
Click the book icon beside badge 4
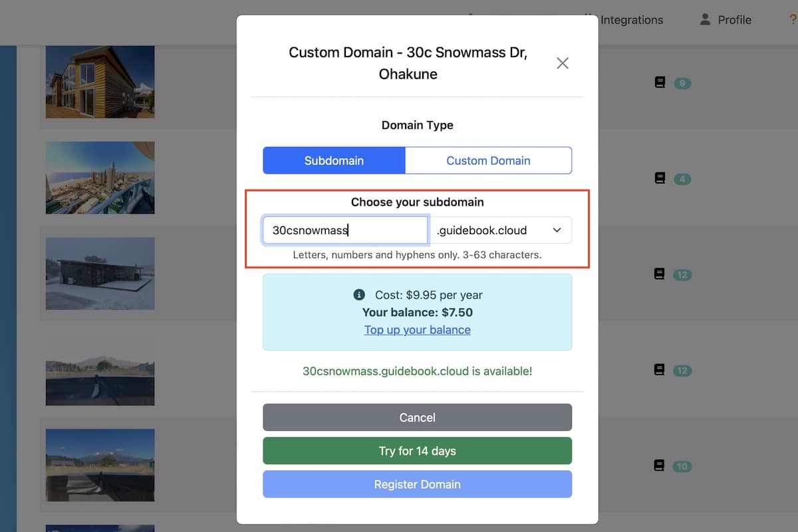pos(660,178)
